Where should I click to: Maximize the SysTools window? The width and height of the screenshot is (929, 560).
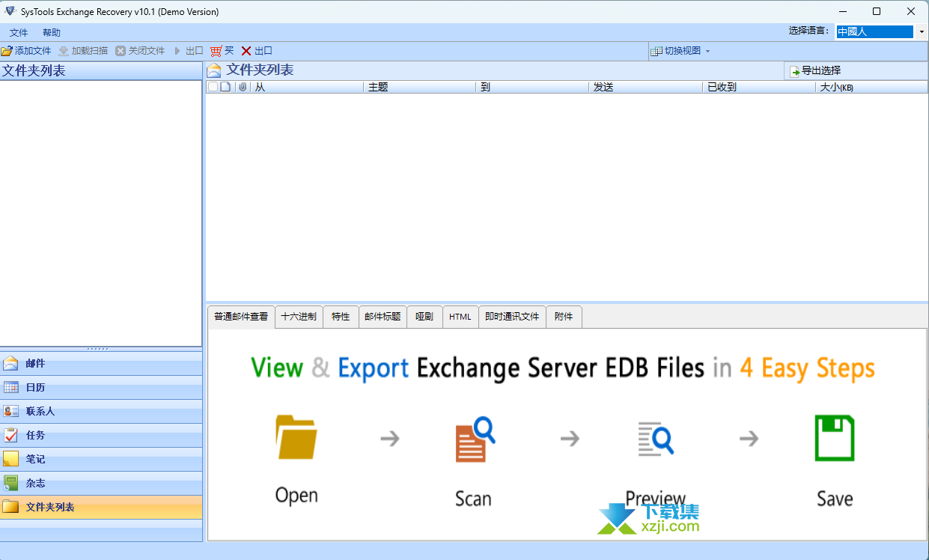(x=877, y=11)
